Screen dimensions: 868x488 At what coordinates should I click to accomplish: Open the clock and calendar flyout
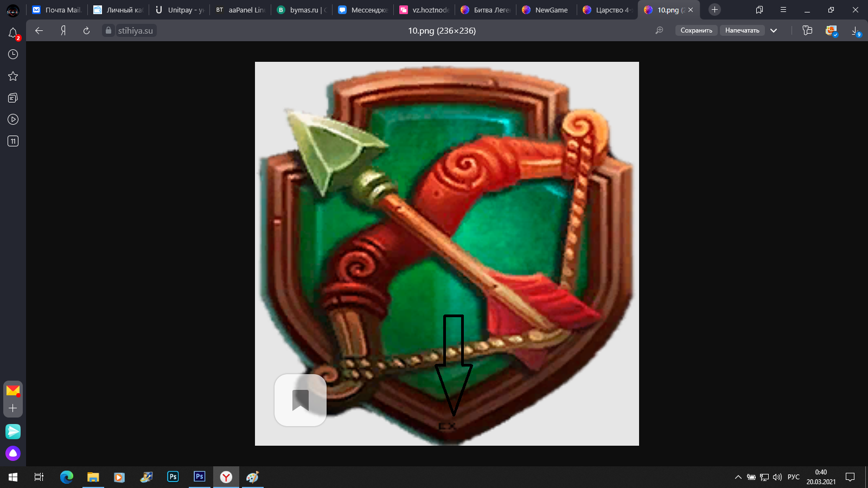point(821,477)
